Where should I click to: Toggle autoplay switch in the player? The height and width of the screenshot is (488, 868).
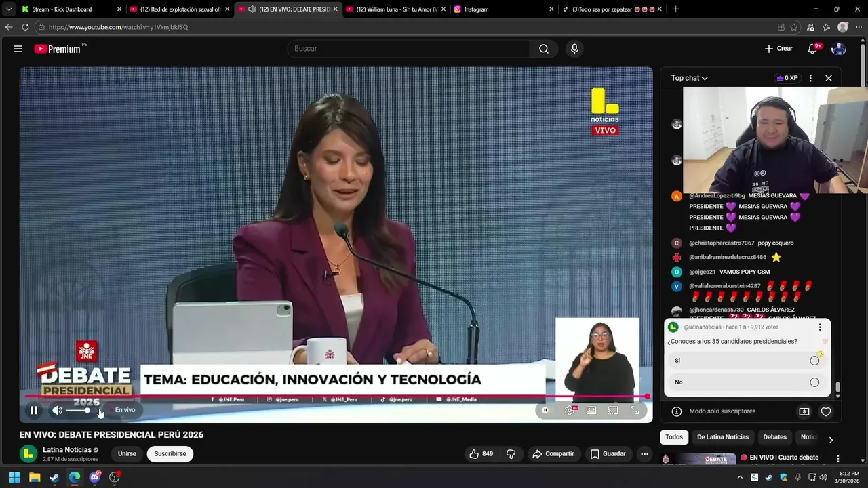pos(545,410)
